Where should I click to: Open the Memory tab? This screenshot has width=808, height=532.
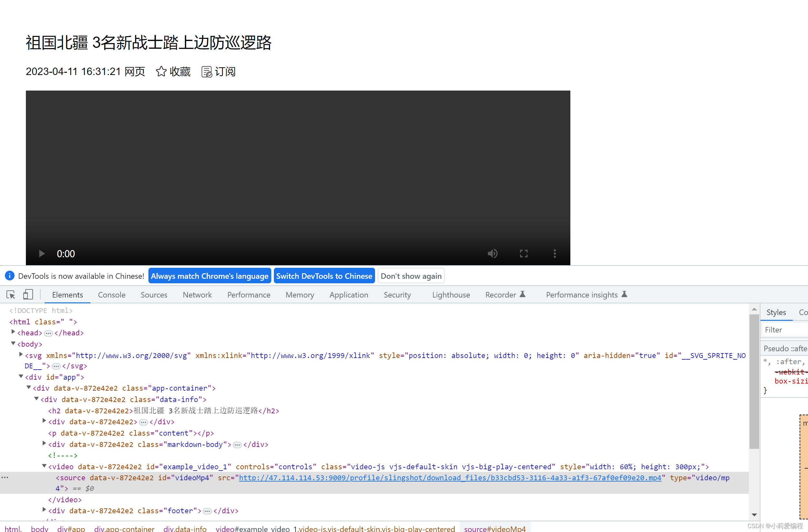point(300,295)
